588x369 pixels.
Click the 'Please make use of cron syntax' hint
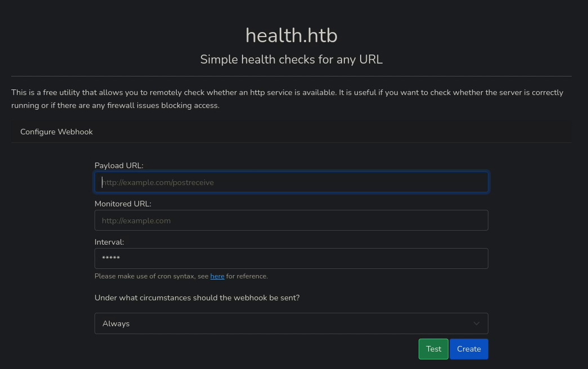(x=152, y=276)
